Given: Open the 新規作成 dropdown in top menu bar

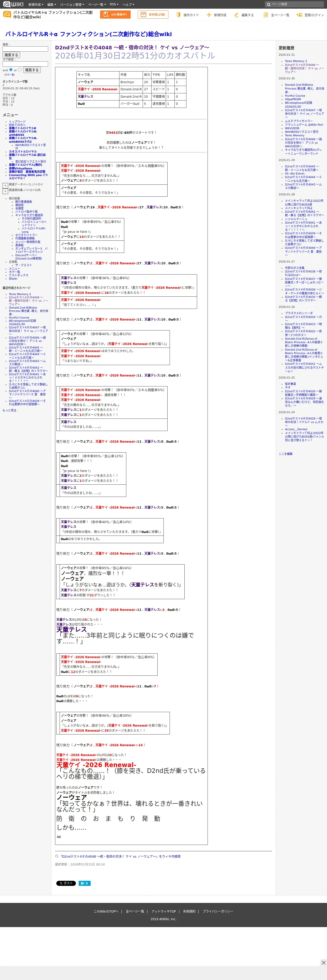Looking at the screenshot, I should coord(36,5).
